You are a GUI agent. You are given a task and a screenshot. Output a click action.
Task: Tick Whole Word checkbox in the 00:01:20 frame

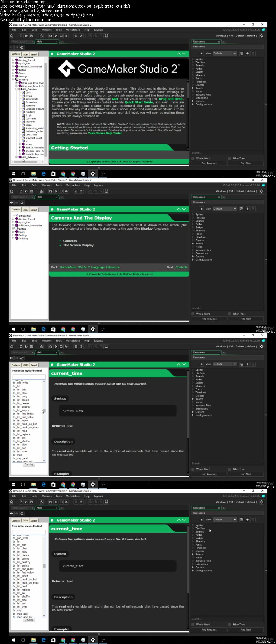point(193,314)
